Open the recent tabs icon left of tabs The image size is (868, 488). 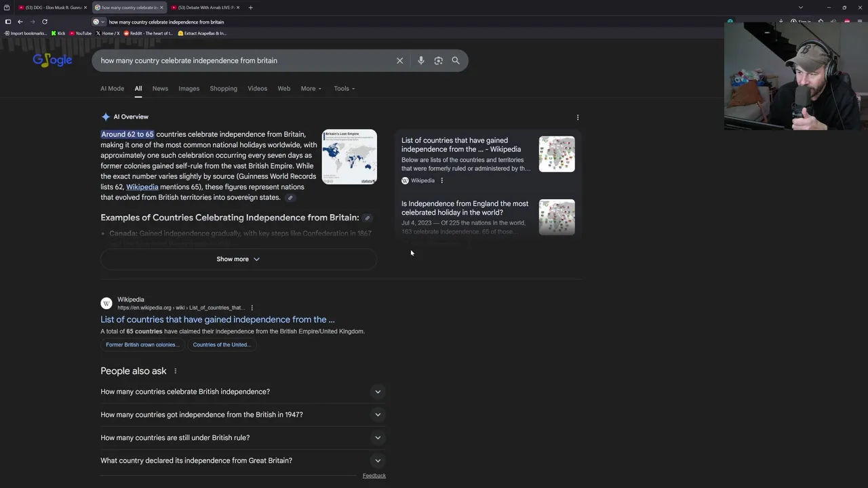(x=6, y=7)
